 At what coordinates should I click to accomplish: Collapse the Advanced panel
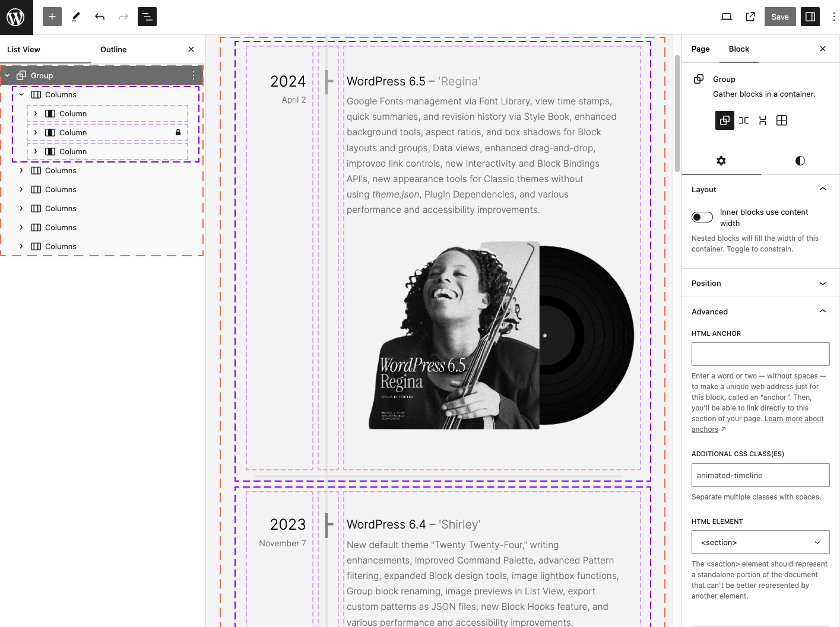[x=760, y=311]
